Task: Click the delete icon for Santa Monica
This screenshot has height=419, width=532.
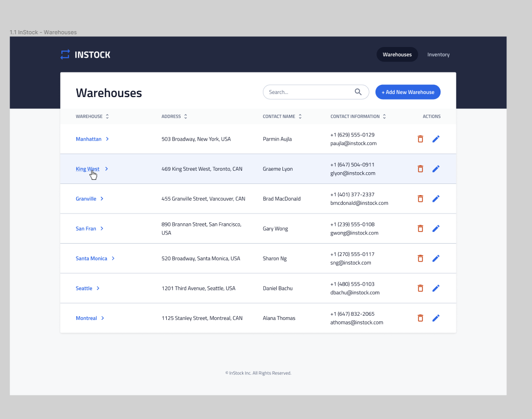Action: [x=420, y=258]
